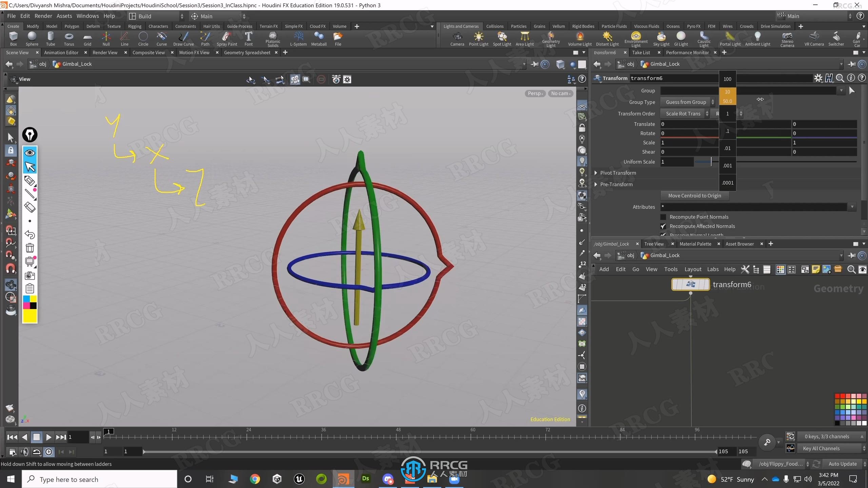Image resolution: width=868 pixels, height=488 pixels.
Task: Expand the Pre-Transform section
Action: tap(596, 184)
